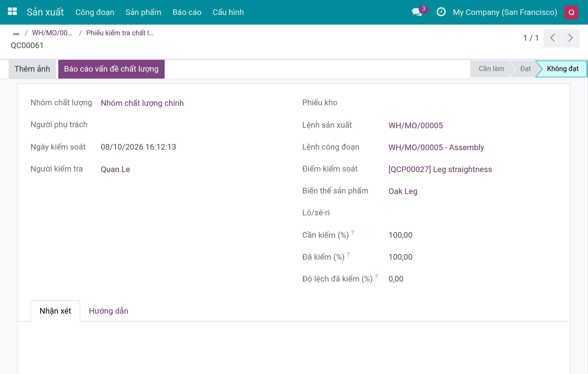588x374 pixels.
Task: Set status to Cần làm
Action: click(x=491, y=69)
